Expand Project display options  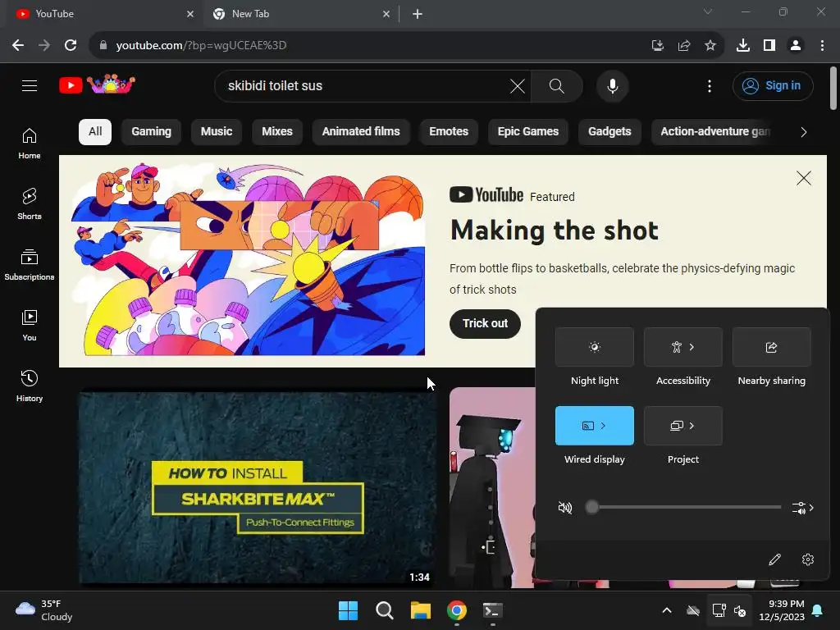(683, 426)
